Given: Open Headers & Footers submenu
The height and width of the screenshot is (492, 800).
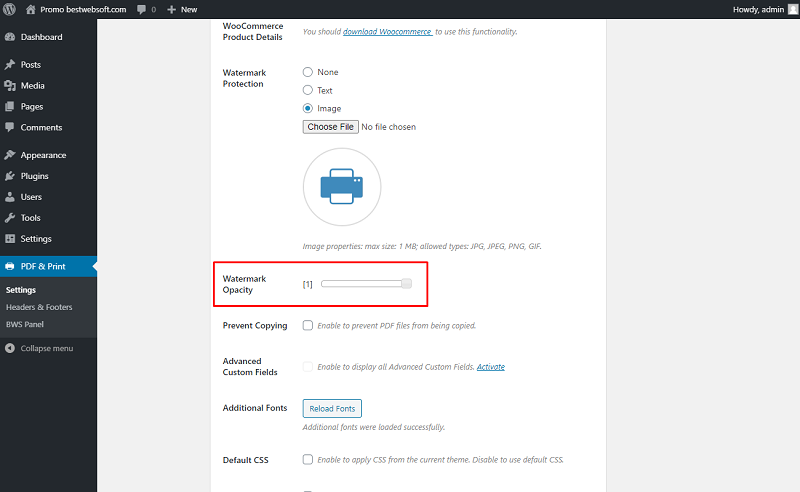Looking at the screenshot, I should click(x=39, y=307).
